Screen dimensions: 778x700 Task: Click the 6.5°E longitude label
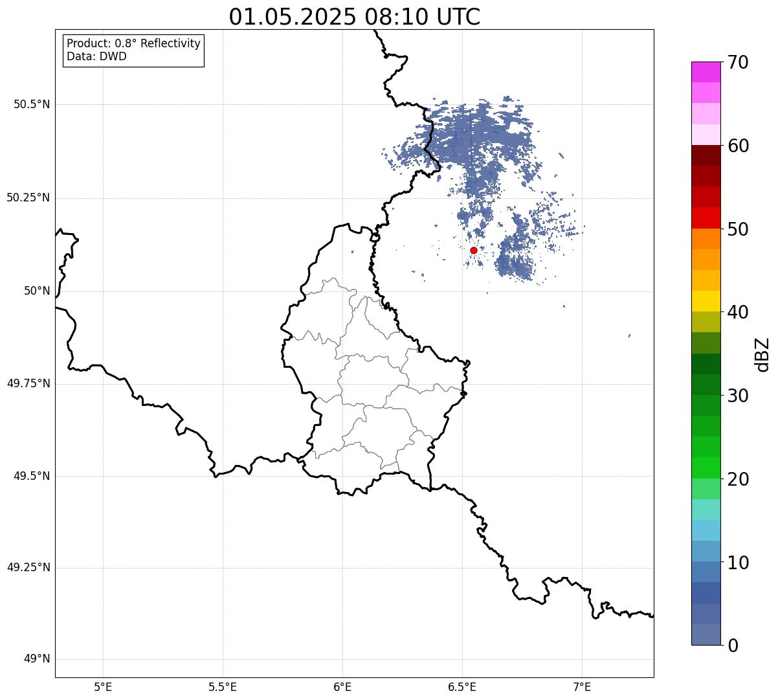point(462,686)
